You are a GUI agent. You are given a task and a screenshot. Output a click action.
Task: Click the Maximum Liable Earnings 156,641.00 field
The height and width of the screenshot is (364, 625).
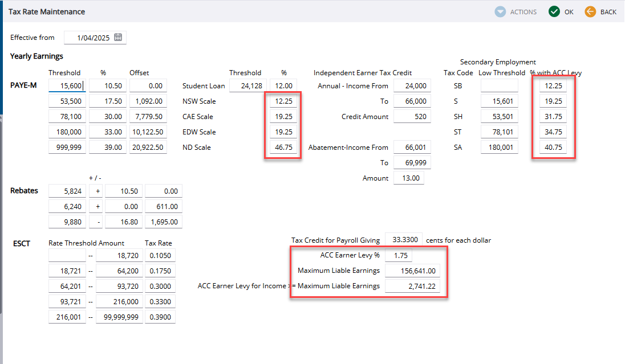[x=412, y=271]
